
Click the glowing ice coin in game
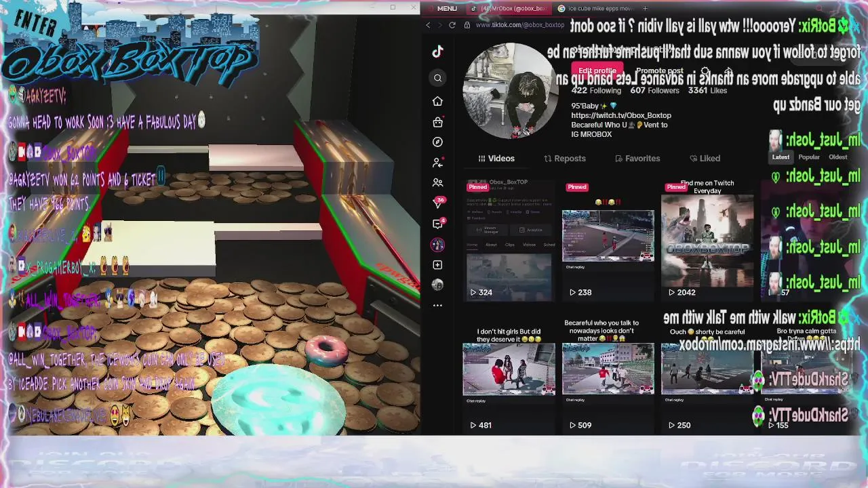click(x=278, y=400)
